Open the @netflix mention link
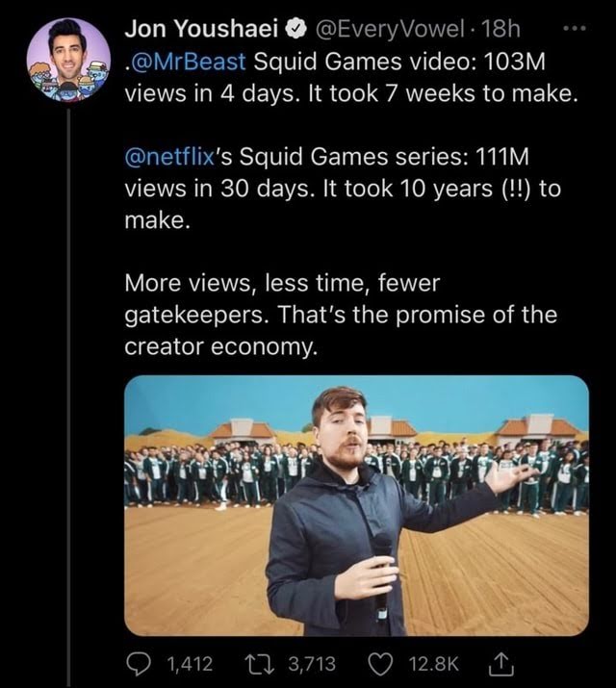616x688 pixels. coord(168,157)
